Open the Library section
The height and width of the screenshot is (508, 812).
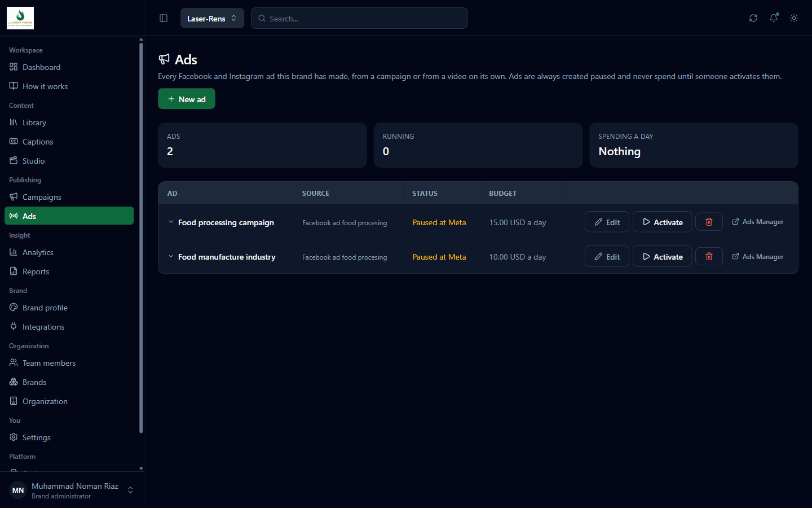(x=69, y=122)
